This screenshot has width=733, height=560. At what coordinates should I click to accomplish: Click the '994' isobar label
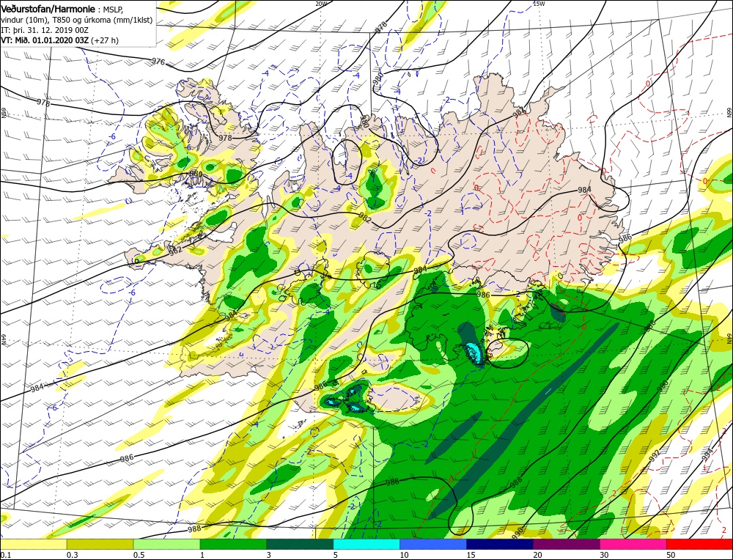click(707, 455)
